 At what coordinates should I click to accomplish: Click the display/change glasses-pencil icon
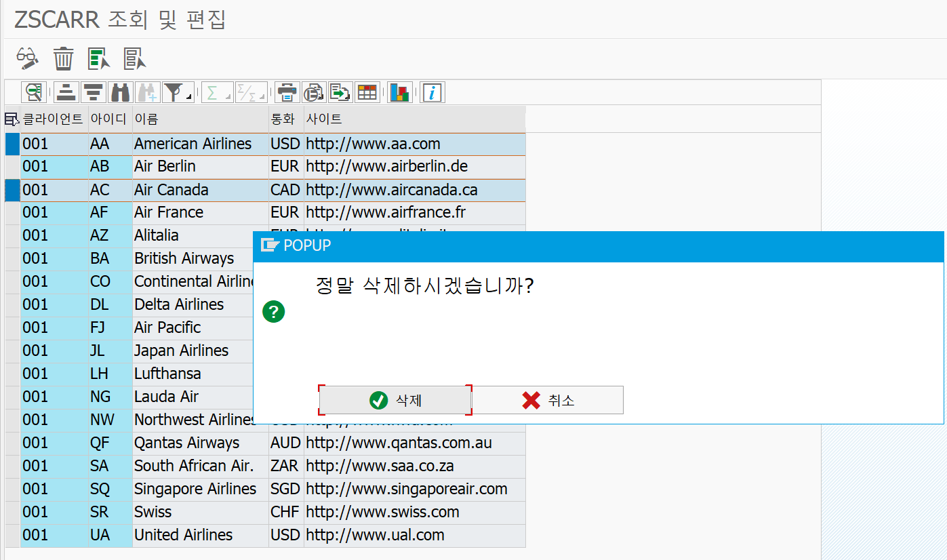tap(28, 58)
